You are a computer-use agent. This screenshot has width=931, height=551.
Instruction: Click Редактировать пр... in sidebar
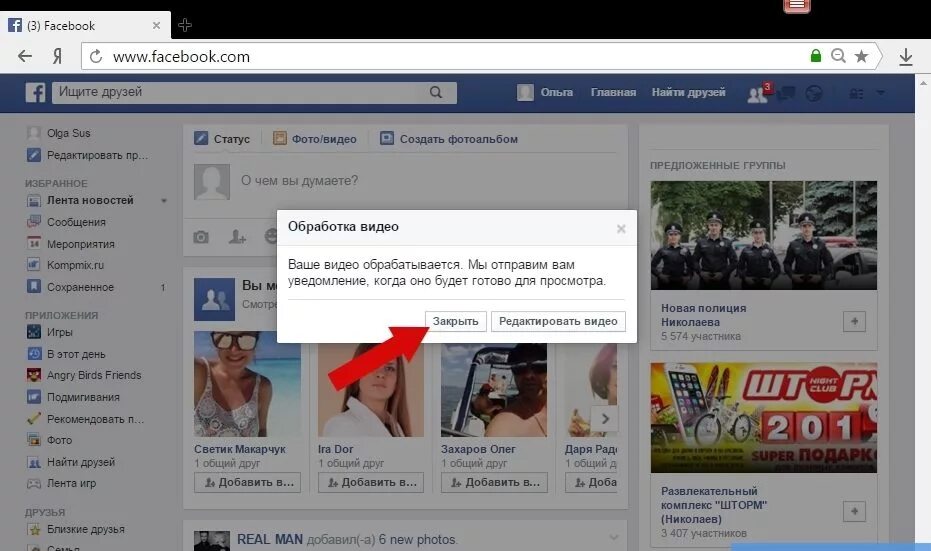point(97,156)
